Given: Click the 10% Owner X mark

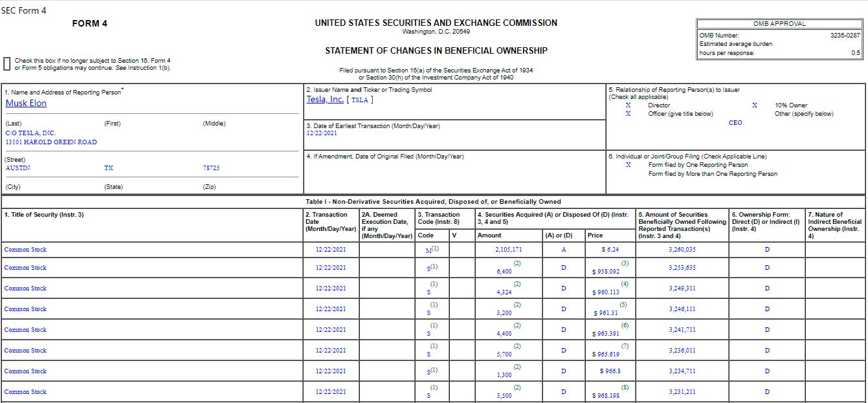Looking at the screenshot, I should pyautogui.click(x=755, y=105).
